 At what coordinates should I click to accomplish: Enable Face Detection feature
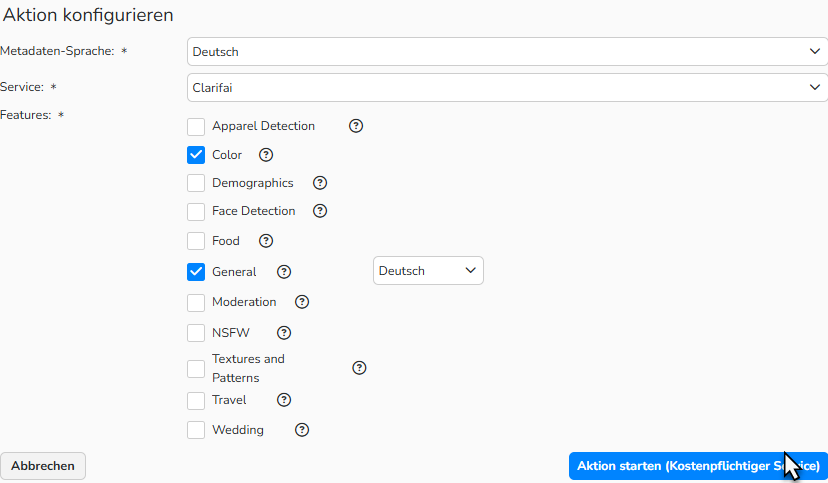pos(196,212)
